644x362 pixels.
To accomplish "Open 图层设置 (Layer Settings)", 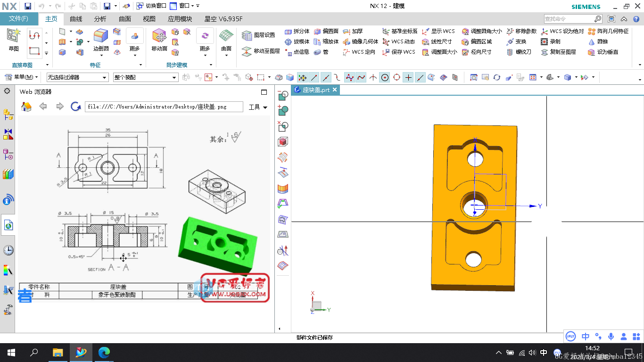I will pyautogui.click(x=258, y=35).
